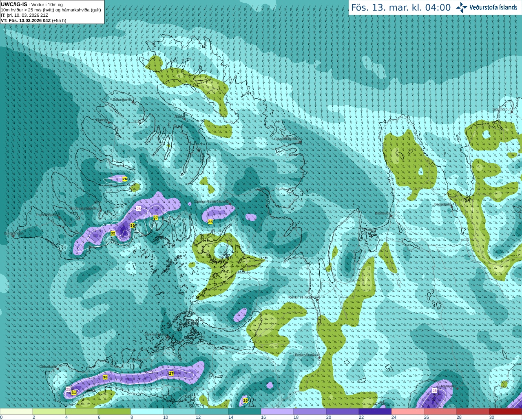
Task: Click the white '25' contour label beside yellow 31
Action: (68, 389)
